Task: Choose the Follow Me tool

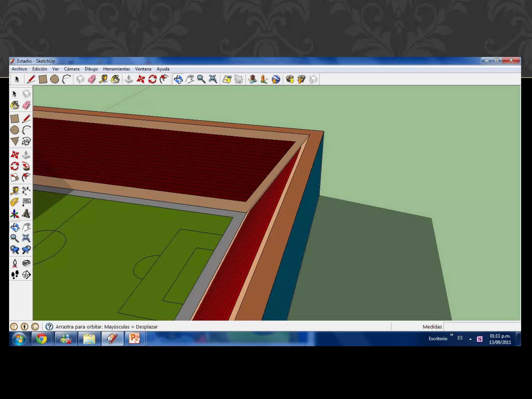Action: tap(26, 166)
